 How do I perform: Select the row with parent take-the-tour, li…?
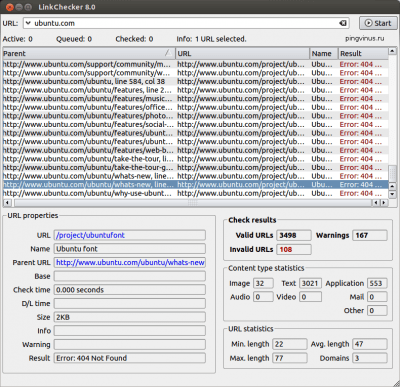coord(195,159)
